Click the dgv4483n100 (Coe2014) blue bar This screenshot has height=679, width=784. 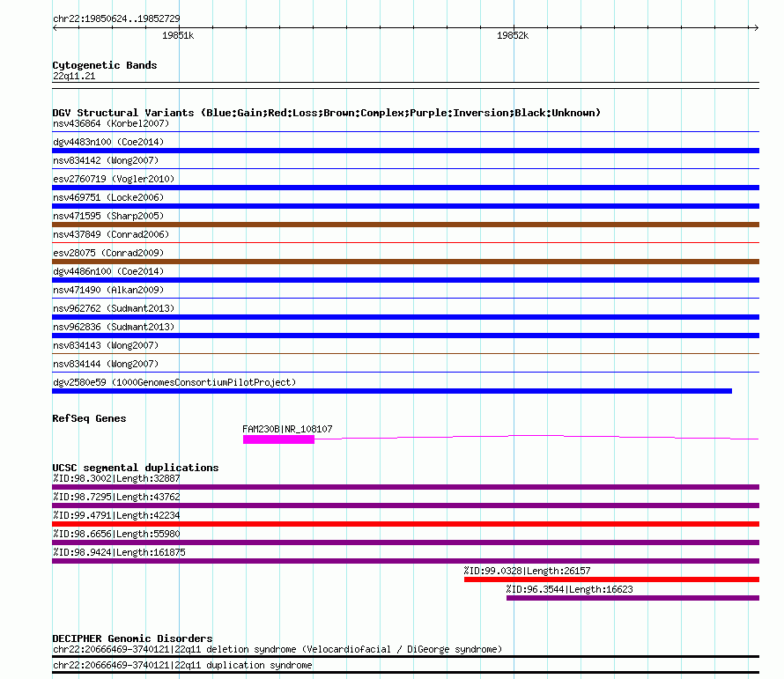(x=405, y=151)
